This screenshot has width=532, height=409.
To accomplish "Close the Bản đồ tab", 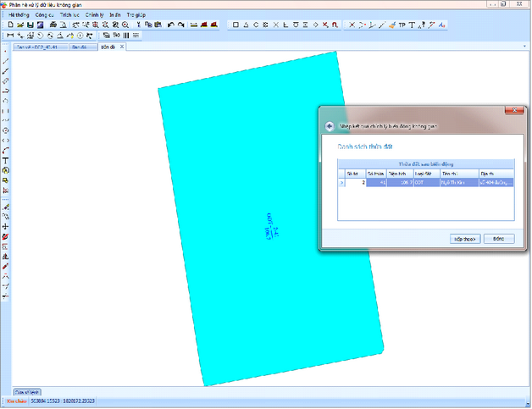I will click(122, 47).
